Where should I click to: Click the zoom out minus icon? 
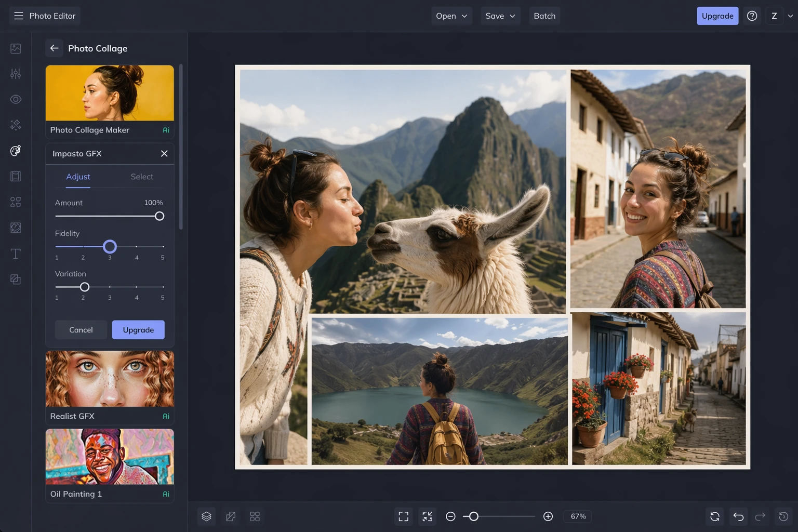450,516
